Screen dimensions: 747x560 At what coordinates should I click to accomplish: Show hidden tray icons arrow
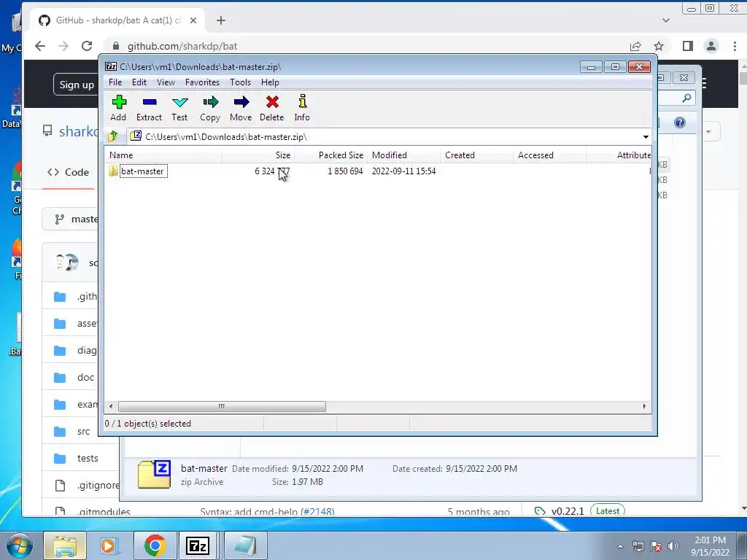[620, 546]
